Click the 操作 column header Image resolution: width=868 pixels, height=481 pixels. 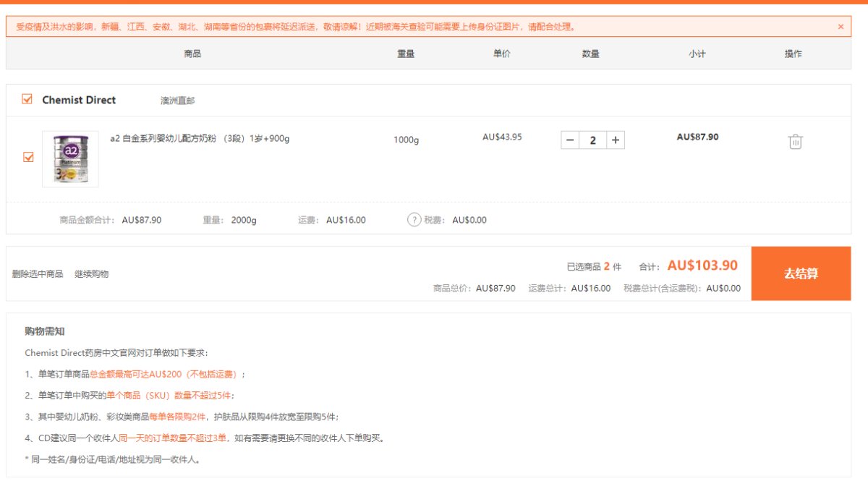coord(793,54)
